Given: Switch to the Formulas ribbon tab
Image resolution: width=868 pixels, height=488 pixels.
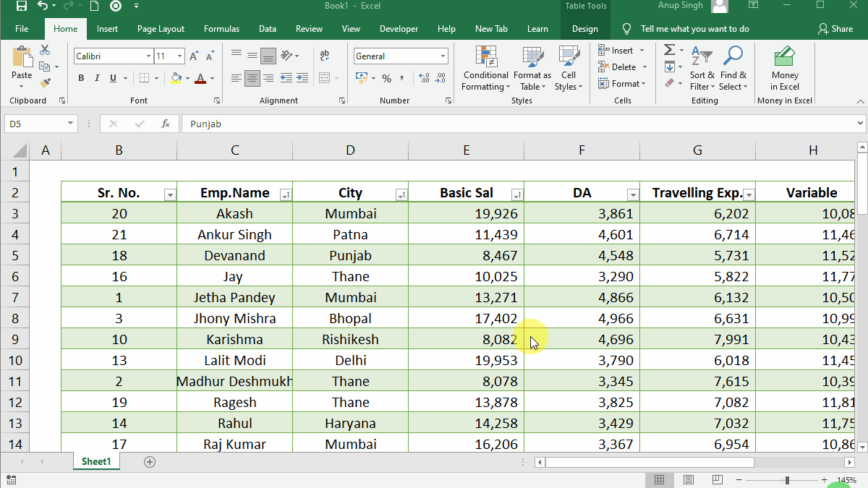Looking at the screenshot, I should pos(221,29).
